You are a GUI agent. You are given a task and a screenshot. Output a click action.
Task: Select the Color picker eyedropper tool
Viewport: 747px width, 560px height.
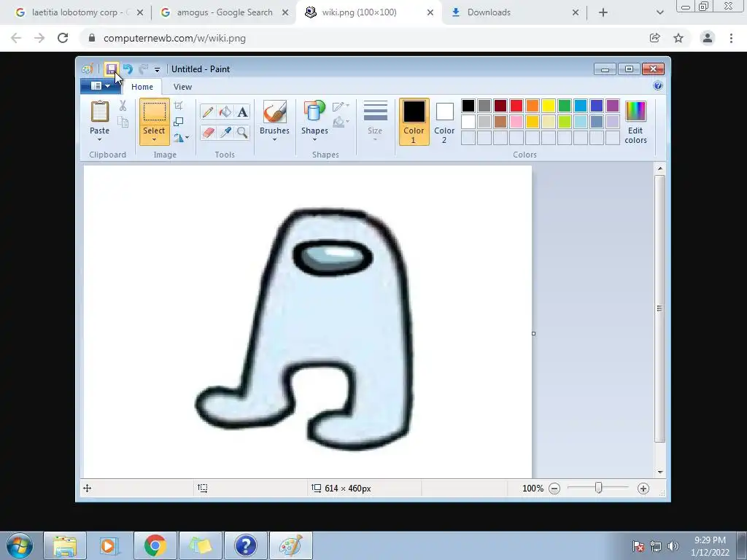point(225,132)
